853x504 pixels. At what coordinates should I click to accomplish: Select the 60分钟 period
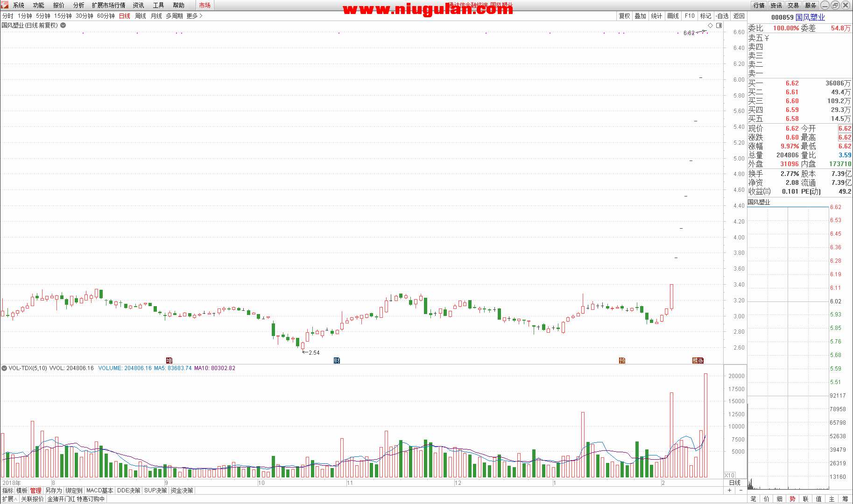pyautogui.click(x=106, y=16)
